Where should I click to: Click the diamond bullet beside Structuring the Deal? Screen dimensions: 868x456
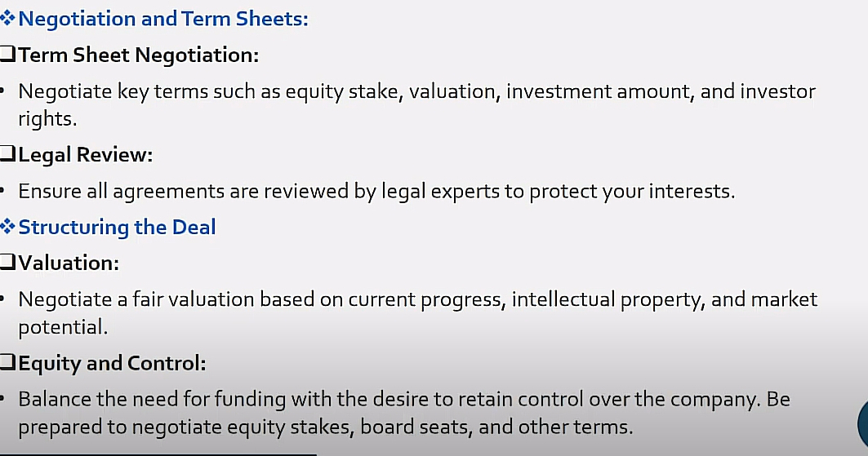(7, 227)
